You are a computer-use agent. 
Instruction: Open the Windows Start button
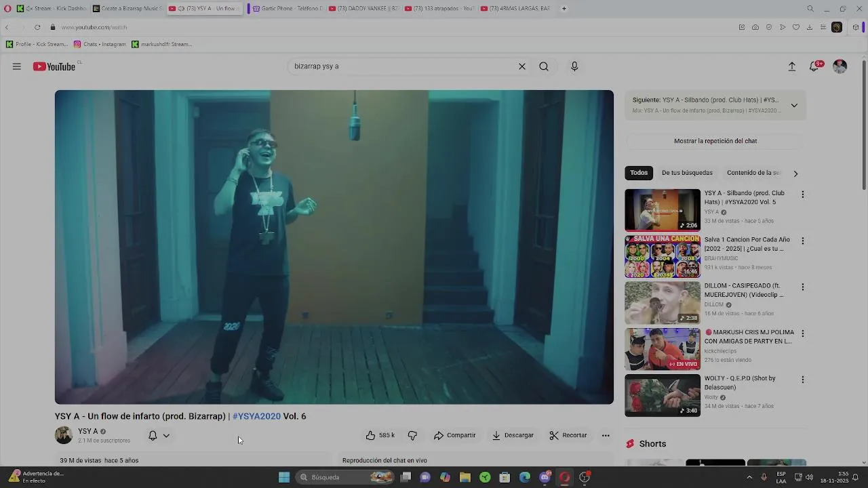click(x=284, y=477)
